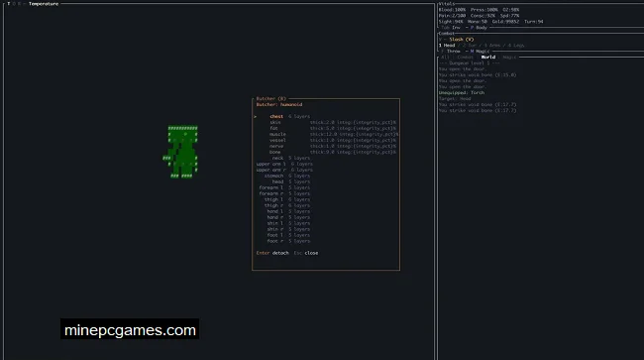Switch to the All message log tab
Screen dimensions: 644x360
445,58
